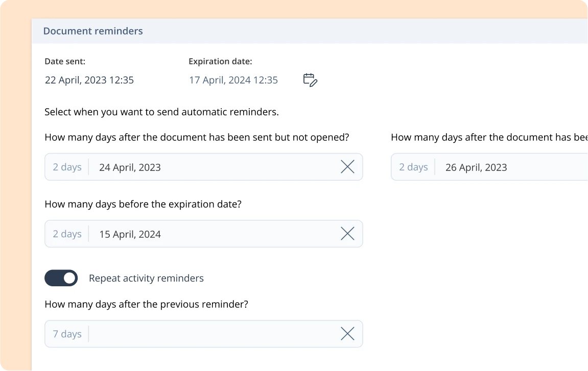Image resolution: width=588 pixels, height=371 pixels.
Task: Turn off Repeat activity reminders switch
Action: pyautogui.click(x=61, y=278)
